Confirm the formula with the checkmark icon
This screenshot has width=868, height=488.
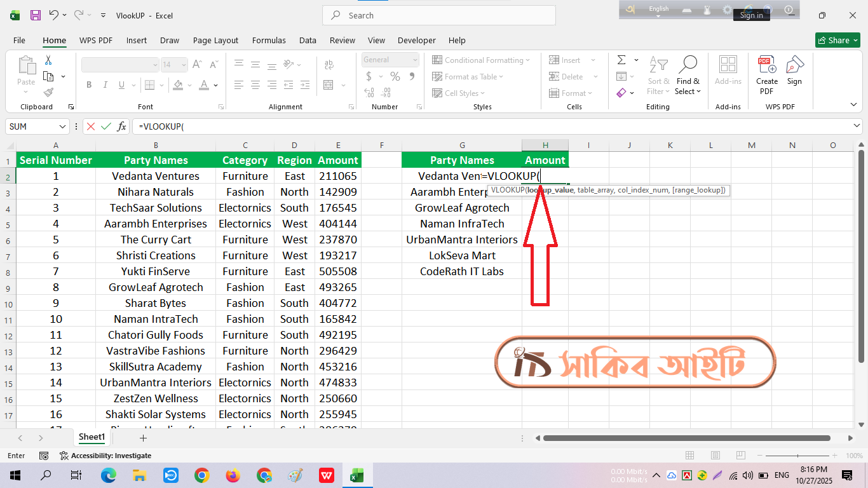tap(106, 126)
